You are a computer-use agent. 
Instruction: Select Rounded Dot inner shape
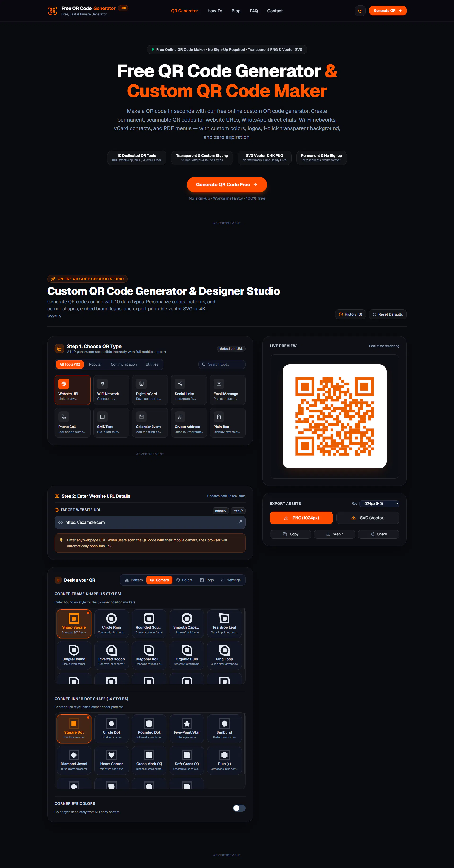coord(149,728)
